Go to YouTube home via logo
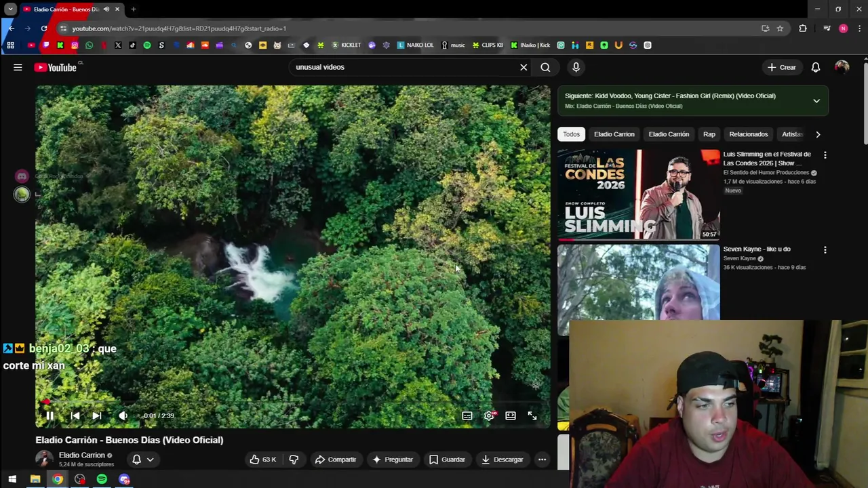 coord(55,67)
